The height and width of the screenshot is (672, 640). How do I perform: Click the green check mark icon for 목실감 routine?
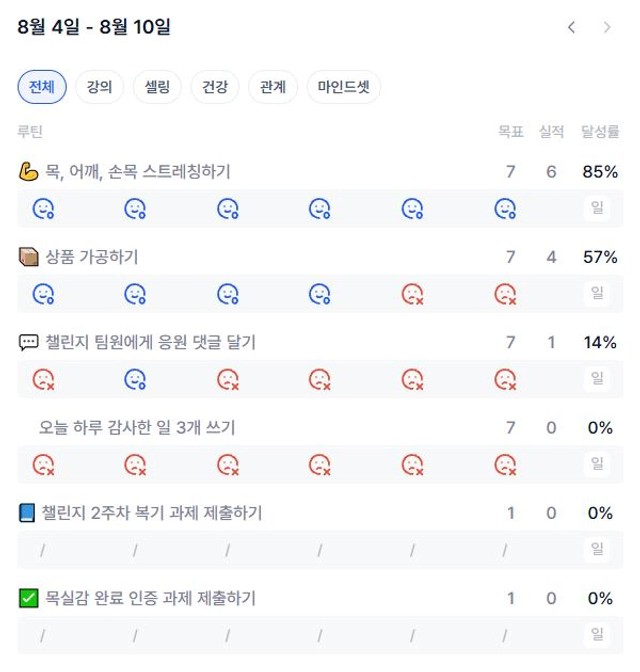click(28, 598)
